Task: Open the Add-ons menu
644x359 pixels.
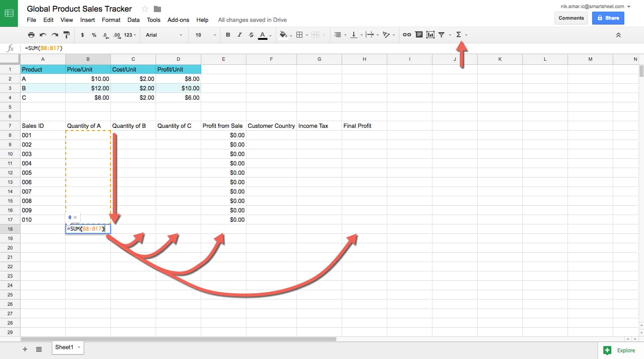Action: (178, 20)
